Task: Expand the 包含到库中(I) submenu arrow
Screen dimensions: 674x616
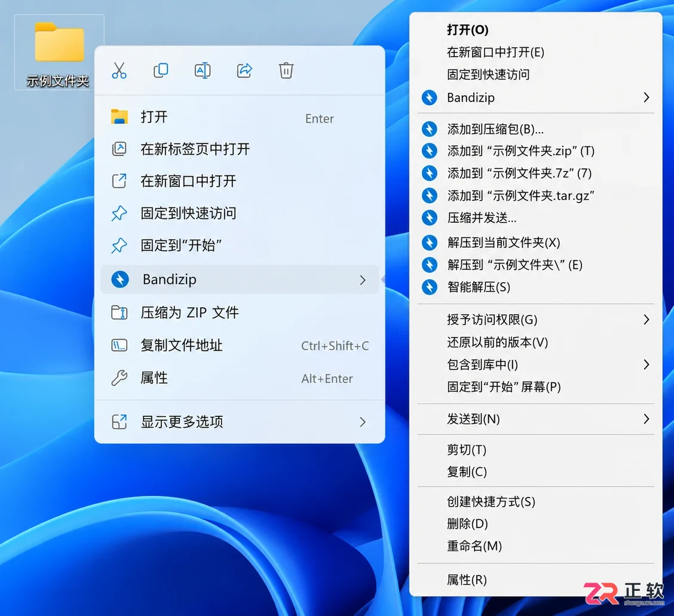Action: pos(646,364)
